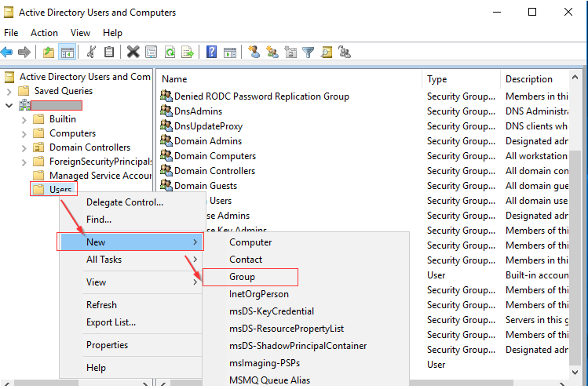Click the Back arrow in the toolbar

[x=7, y=52]
